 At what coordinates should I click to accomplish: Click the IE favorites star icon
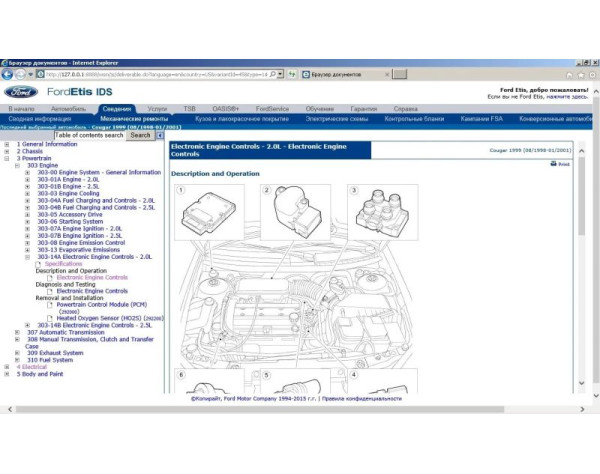578,74
